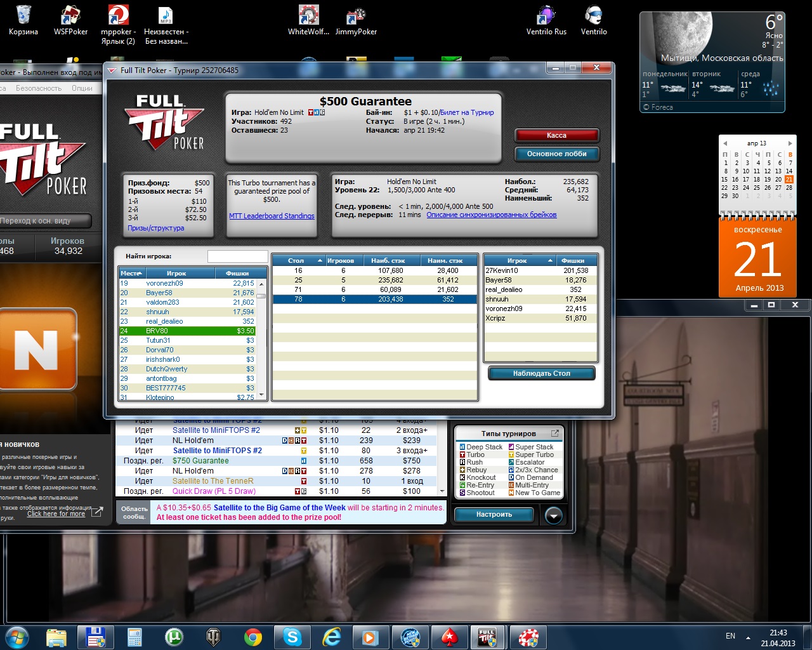Viewport: 812px width, 650px height.
Task: Open the mppoker shortcut on the desktop
Action: pyautogui.click(x=118, y=25)
